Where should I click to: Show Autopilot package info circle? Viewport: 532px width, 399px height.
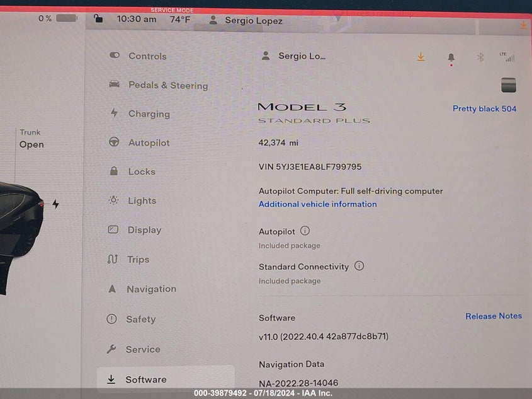tap(305, 231)
